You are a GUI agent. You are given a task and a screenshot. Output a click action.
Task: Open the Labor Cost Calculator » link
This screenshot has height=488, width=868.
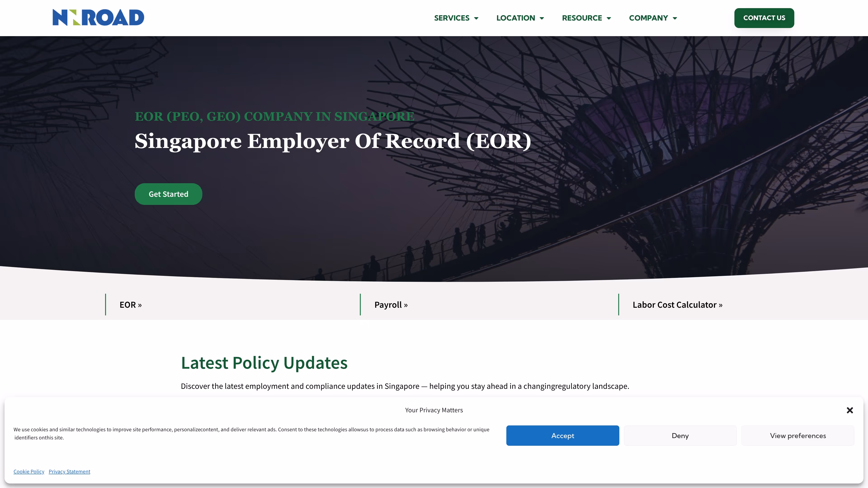click(x=677, y=305)
